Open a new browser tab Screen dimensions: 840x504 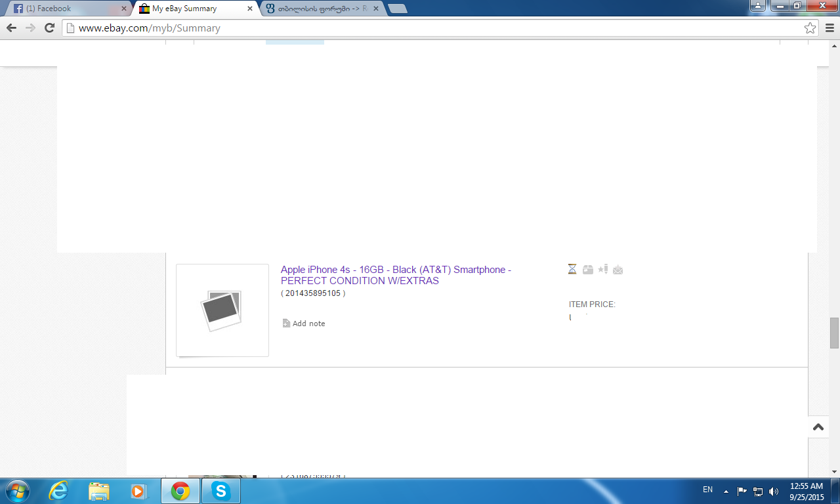coord(397,9)
